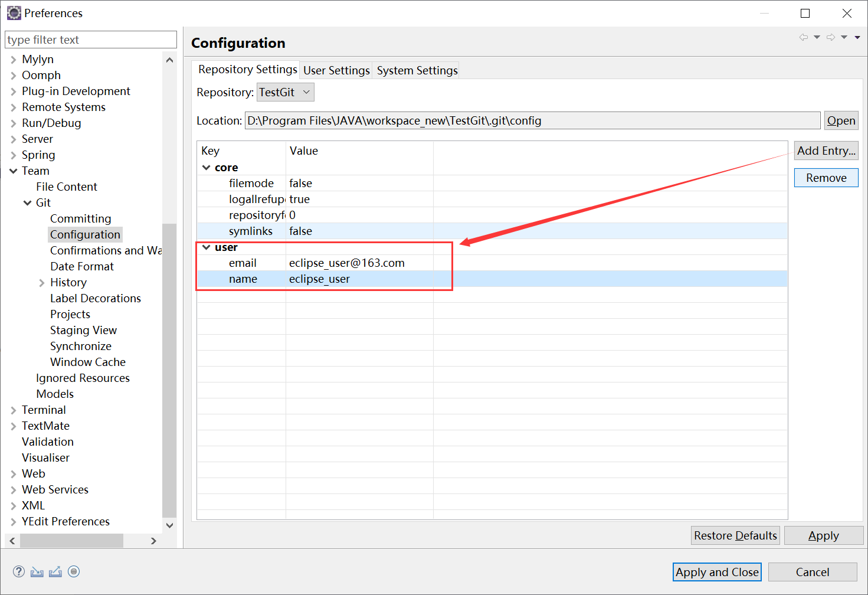The height and width of the screenshot is (595, 868).
Task: Click the tree vertical scrollbar thumb
Action: tap(169, 370)
